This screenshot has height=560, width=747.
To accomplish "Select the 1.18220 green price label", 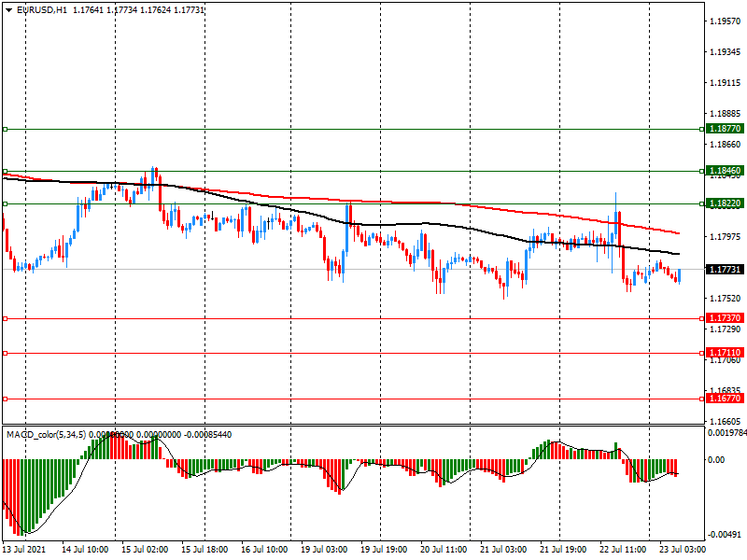I will 726,203.
